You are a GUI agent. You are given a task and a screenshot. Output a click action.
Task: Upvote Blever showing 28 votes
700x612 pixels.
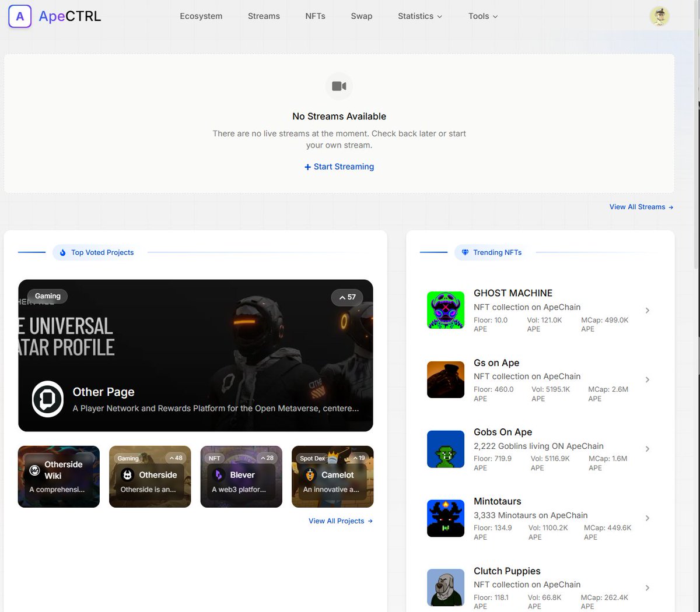click(267, 458)
